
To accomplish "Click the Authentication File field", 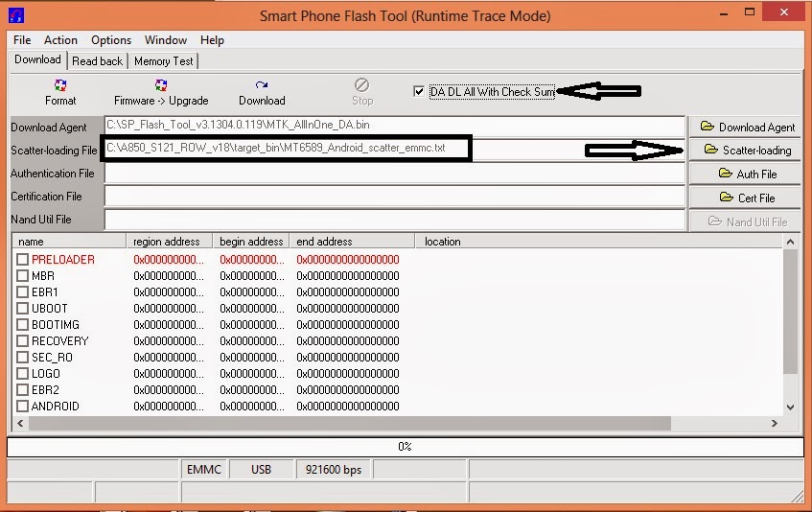I will [x=395, y=174].
